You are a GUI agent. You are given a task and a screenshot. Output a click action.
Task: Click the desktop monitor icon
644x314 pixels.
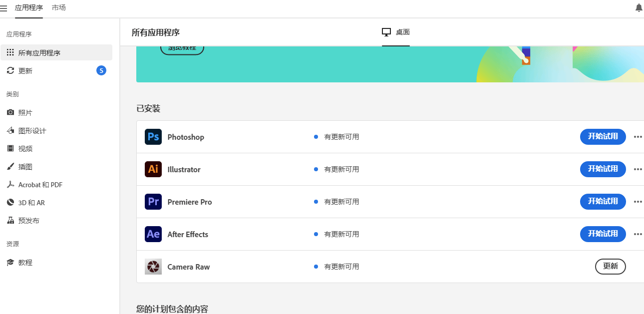(x=386, y=32)
